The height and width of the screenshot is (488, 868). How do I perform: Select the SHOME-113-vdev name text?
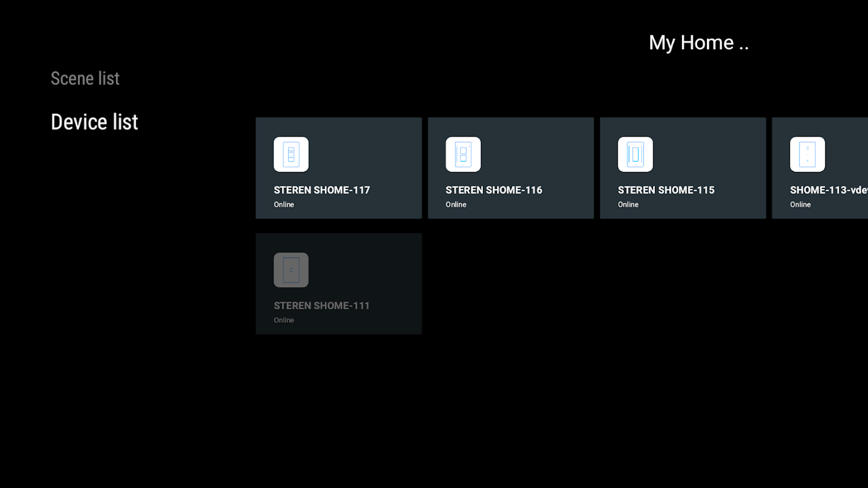pyautogui.click(x=829, y=190)
